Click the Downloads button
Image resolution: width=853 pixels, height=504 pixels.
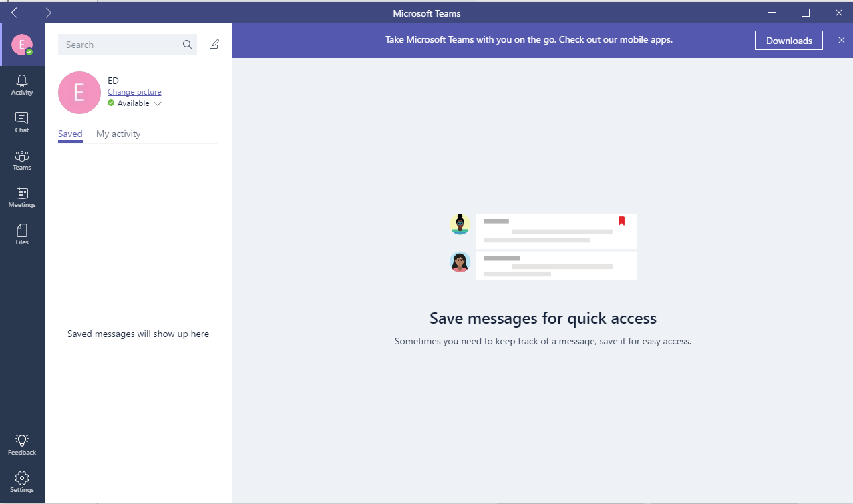[x=789, y=41]
